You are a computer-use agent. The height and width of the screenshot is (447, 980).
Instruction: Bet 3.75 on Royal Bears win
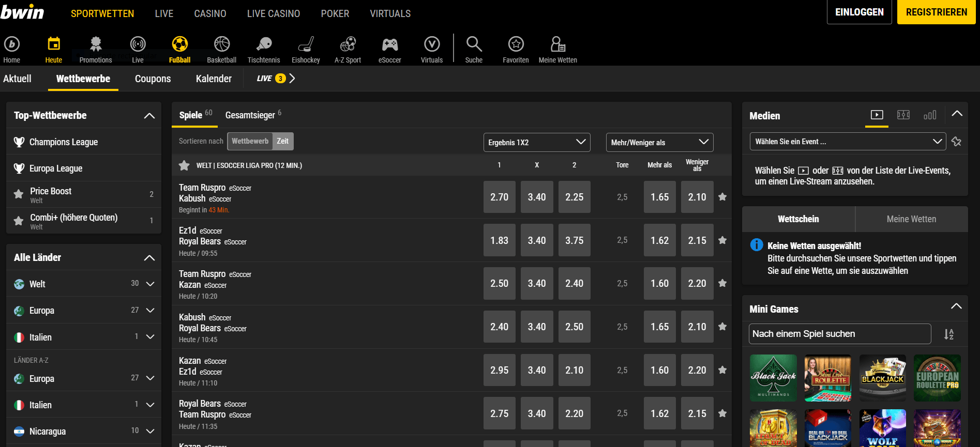tap(574, 240)
